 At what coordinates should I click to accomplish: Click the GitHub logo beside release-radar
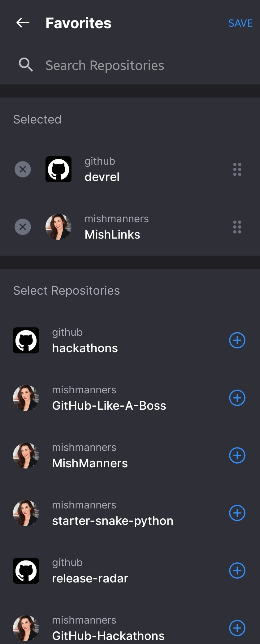click(26, 571)
